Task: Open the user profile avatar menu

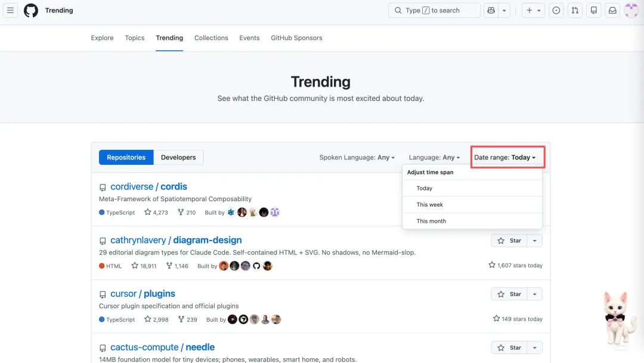Action: pos(631,10)
